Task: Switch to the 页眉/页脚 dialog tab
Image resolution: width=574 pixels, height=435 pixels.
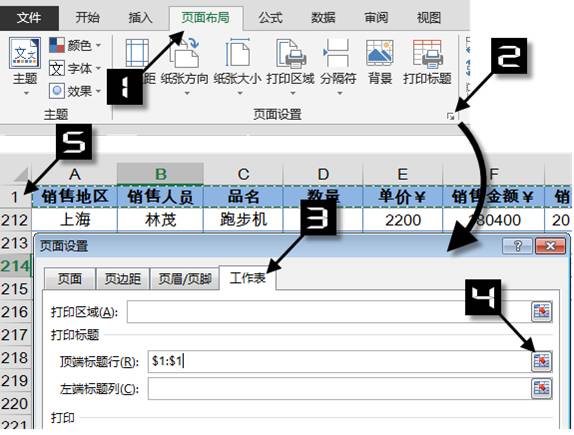Action: click(185, 279)
